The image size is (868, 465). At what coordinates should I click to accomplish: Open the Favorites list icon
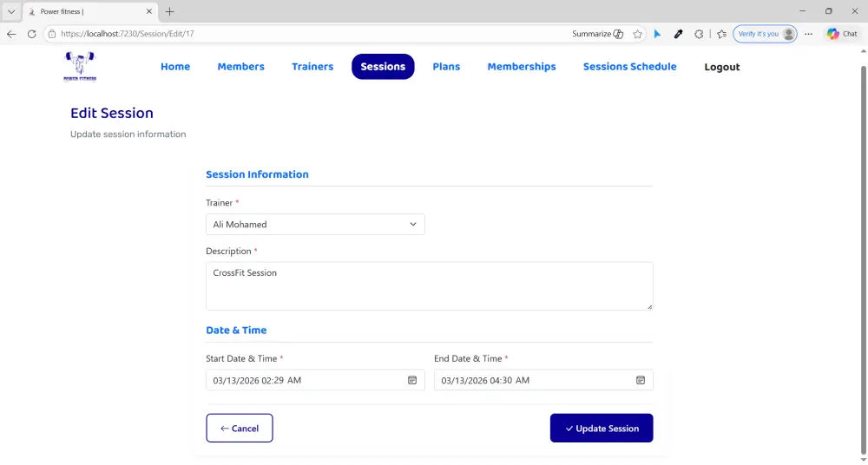722,34
